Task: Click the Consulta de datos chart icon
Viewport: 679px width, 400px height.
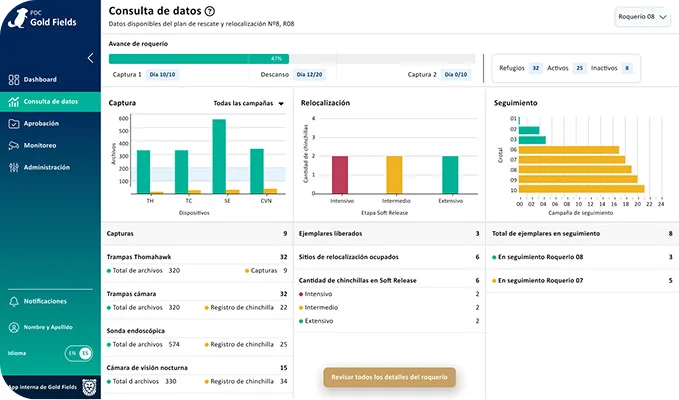Action: 14,102
